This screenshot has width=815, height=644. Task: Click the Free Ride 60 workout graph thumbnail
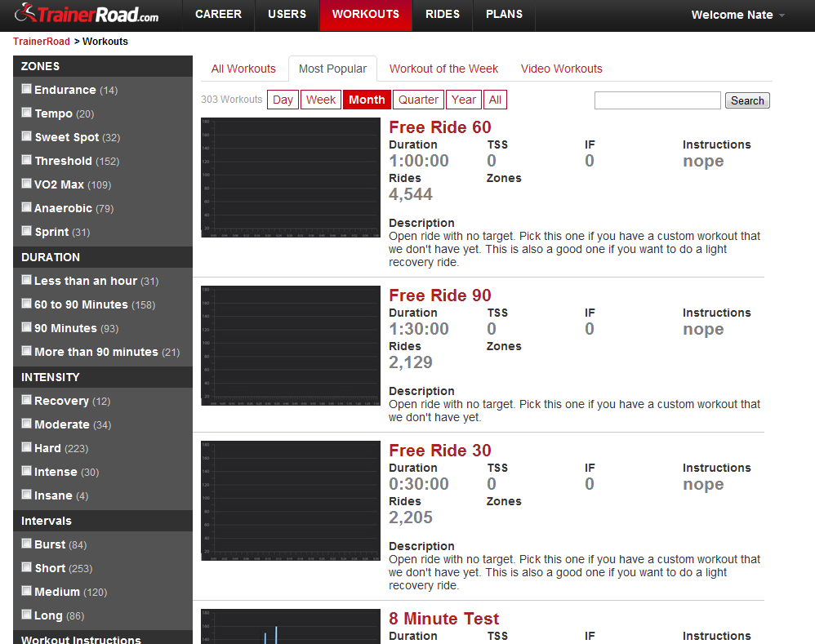[x=291, y=178]
